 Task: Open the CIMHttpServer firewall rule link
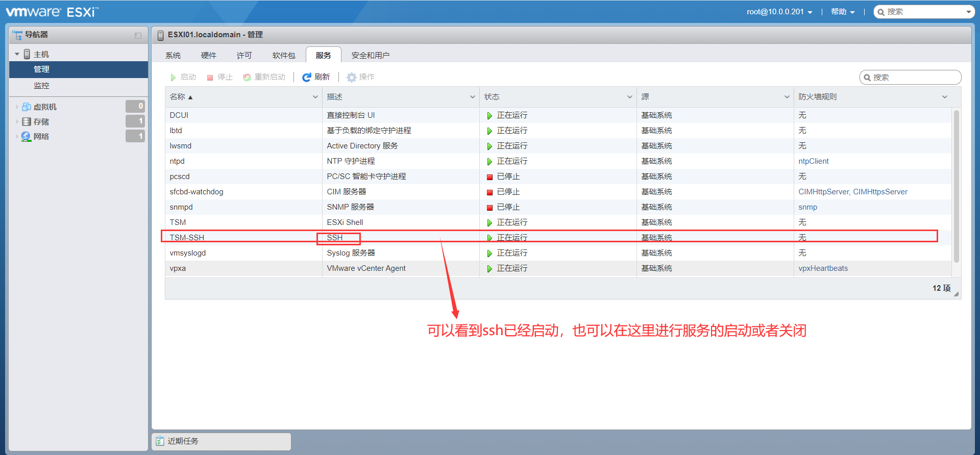coord(824,192)
